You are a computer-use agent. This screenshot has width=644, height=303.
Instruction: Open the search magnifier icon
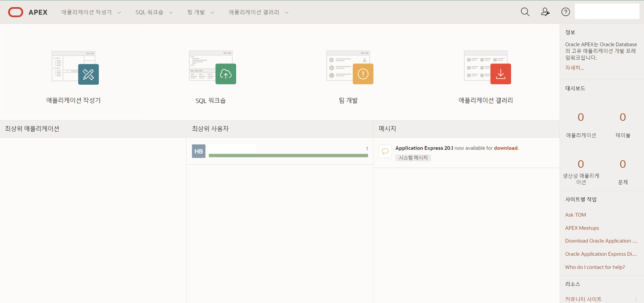(x=525, y=12)
